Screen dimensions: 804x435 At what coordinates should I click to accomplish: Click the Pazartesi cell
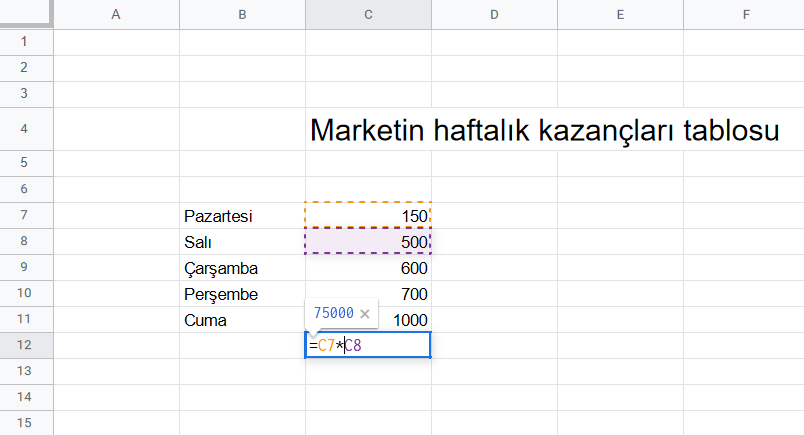243,215
